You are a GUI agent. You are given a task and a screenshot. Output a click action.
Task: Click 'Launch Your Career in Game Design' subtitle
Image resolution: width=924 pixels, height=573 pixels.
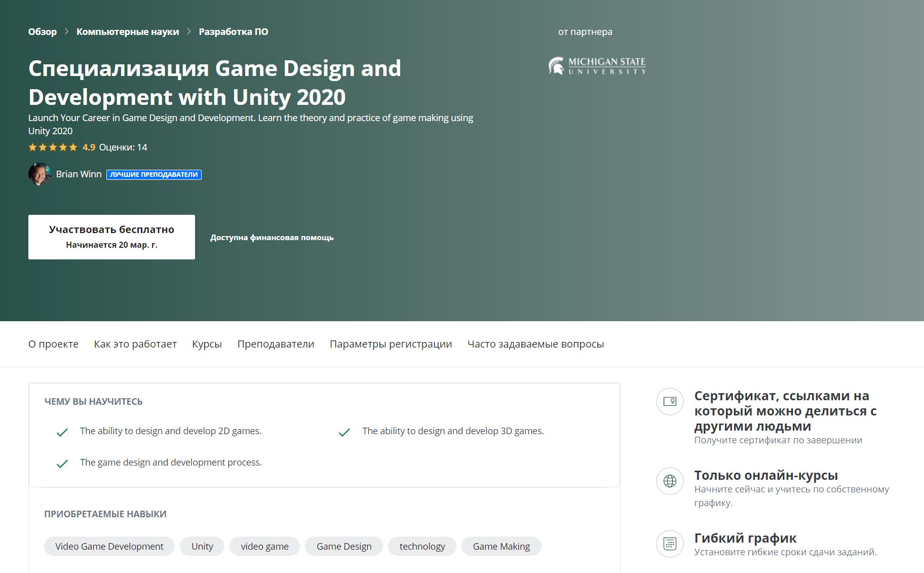tap(251, 124)
